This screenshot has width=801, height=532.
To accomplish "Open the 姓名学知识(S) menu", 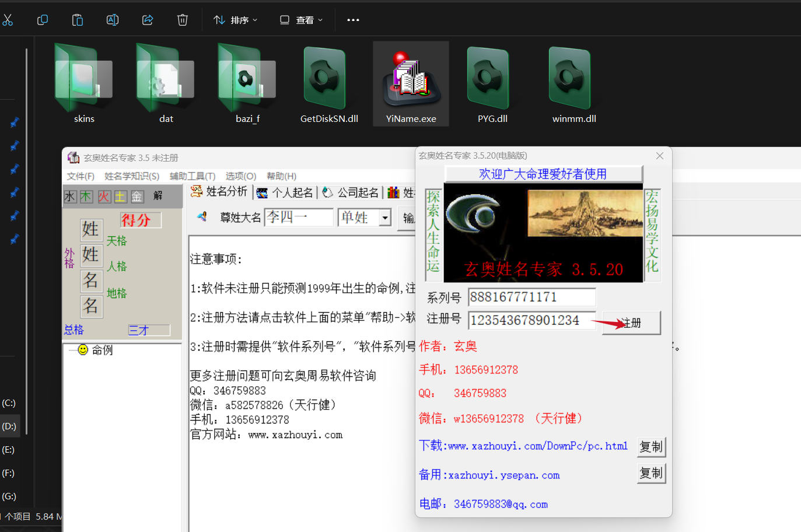I will tap(132, 176).
